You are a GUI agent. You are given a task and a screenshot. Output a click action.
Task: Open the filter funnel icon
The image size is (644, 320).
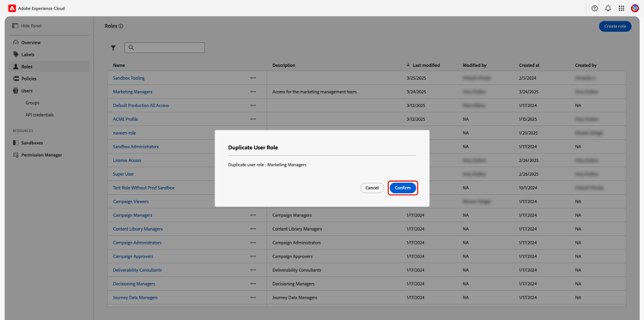(113, 48)
